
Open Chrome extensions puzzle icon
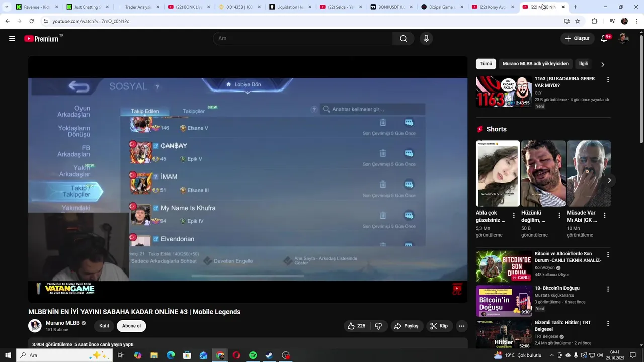pos(594,21)
